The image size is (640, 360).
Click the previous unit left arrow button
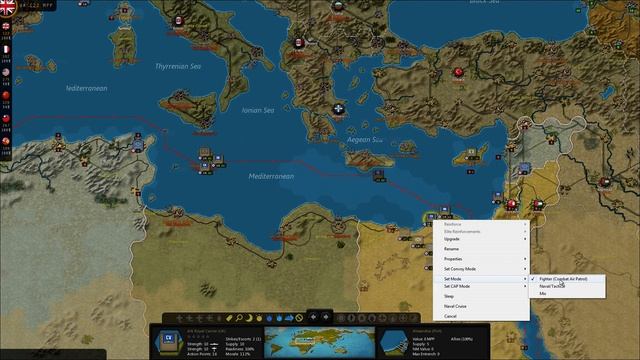click(313, 317)
